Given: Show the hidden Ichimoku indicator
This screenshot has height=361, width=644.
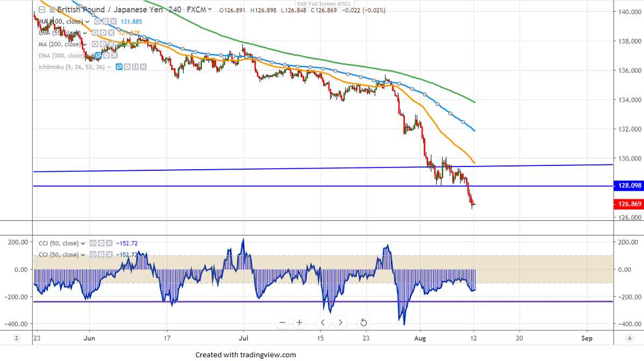Looking at the screenshot, I should point(119,67).
